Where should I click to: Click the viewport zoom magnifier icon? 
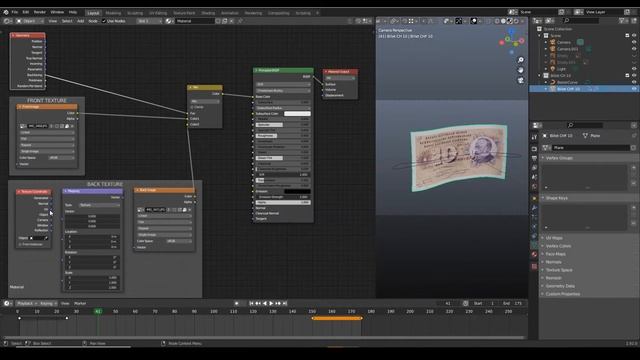click(521, 60)
